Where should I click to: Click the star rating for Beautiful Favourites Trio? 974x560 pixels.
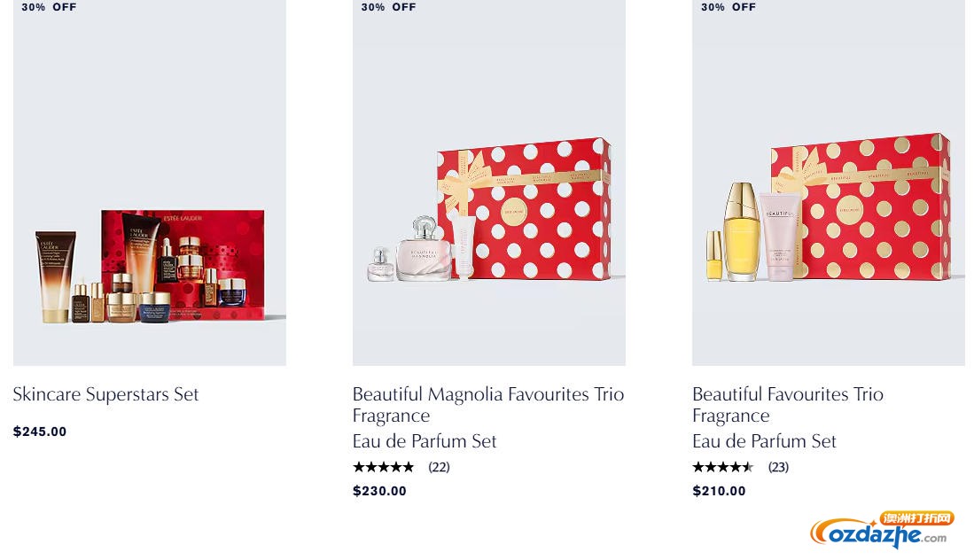click(723, 467)
